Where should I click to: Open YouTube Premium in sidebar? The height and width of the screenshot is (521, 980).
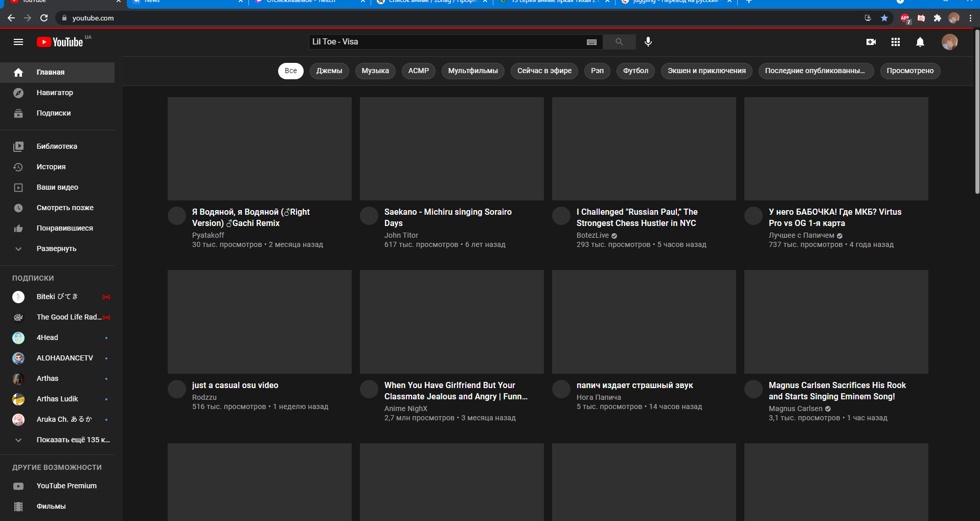pyautogui.click(x=57, y=486)
